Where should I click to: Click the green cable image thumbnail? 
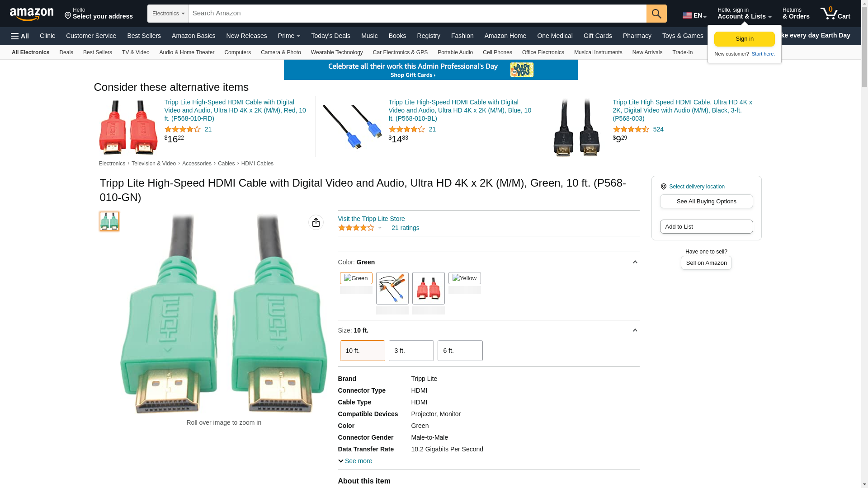[x=109, y=221]
